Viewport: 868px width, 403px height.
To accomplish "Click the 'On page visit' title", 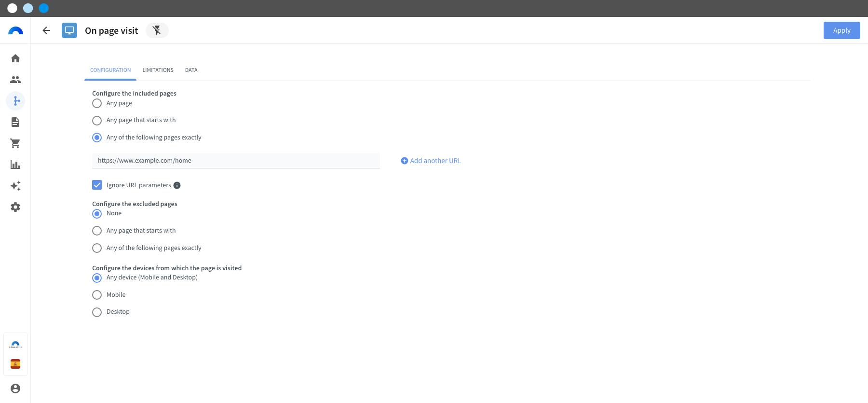I will click(111, 30).
